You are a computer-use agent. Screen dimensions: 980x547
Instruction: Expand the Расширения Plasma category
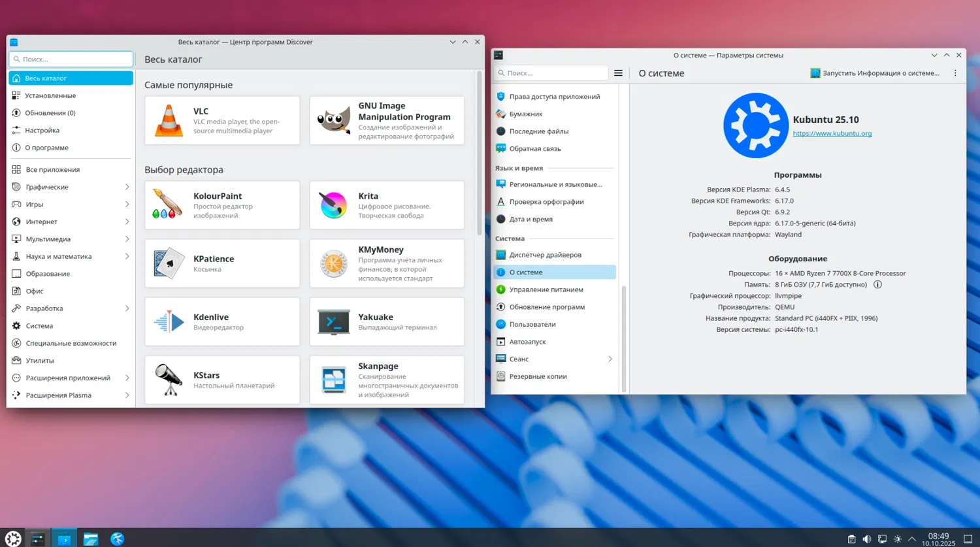click(x=127, y=395)
